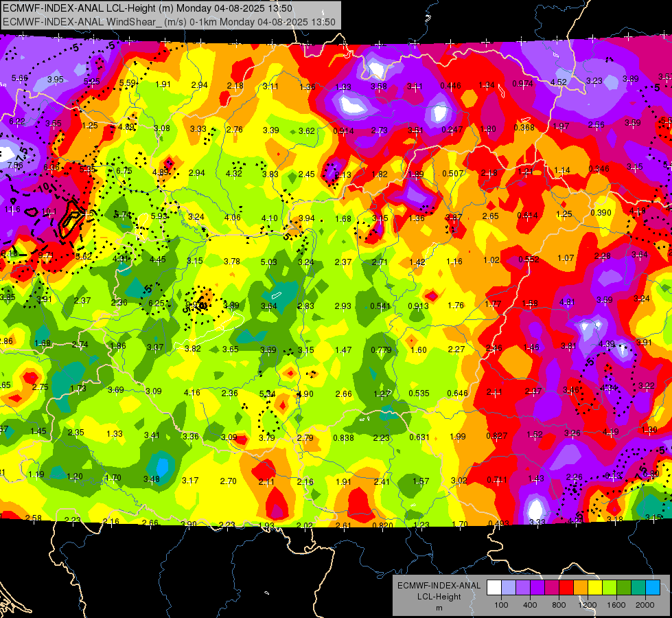Screen dimensions: 672x618
Task: Click wind shear value 7.56
Action: [x=15, y=165]
